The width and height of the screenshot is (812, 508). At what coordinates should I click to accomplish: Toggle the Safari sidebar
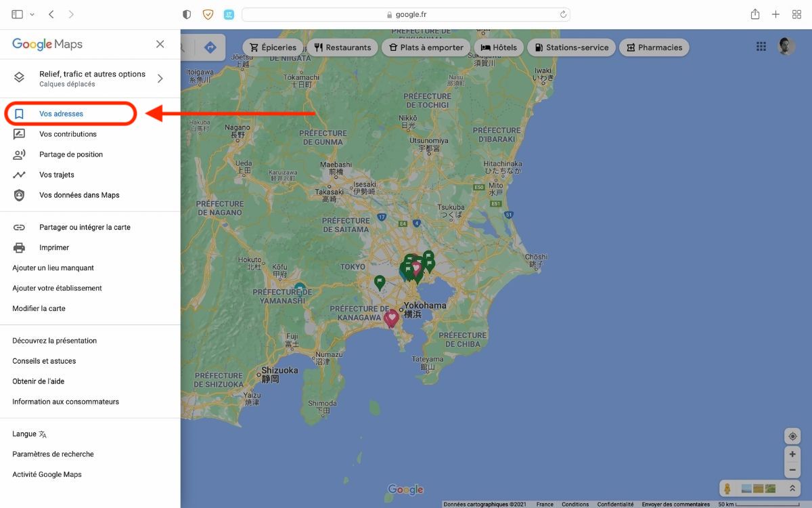click(17, 14)
